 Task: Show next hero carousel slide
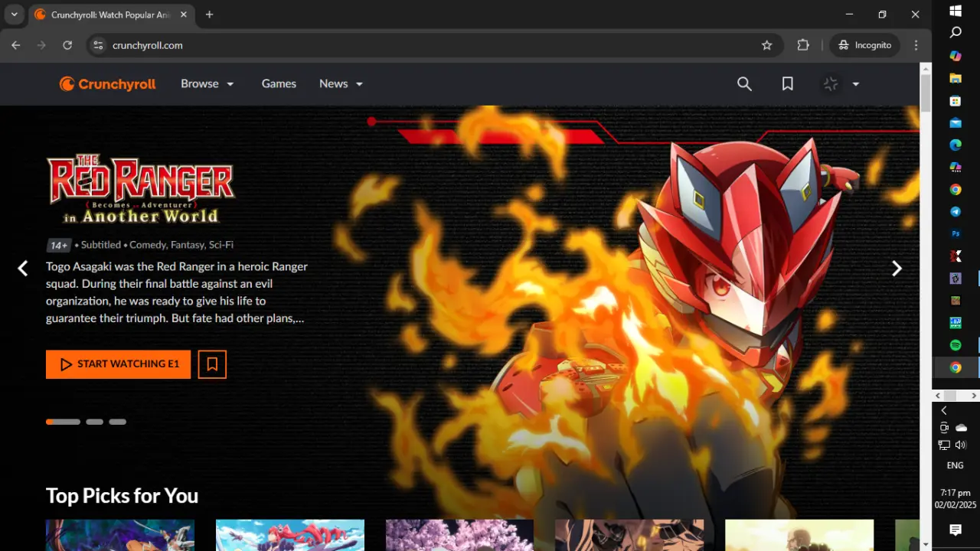[x=897, y=268]
